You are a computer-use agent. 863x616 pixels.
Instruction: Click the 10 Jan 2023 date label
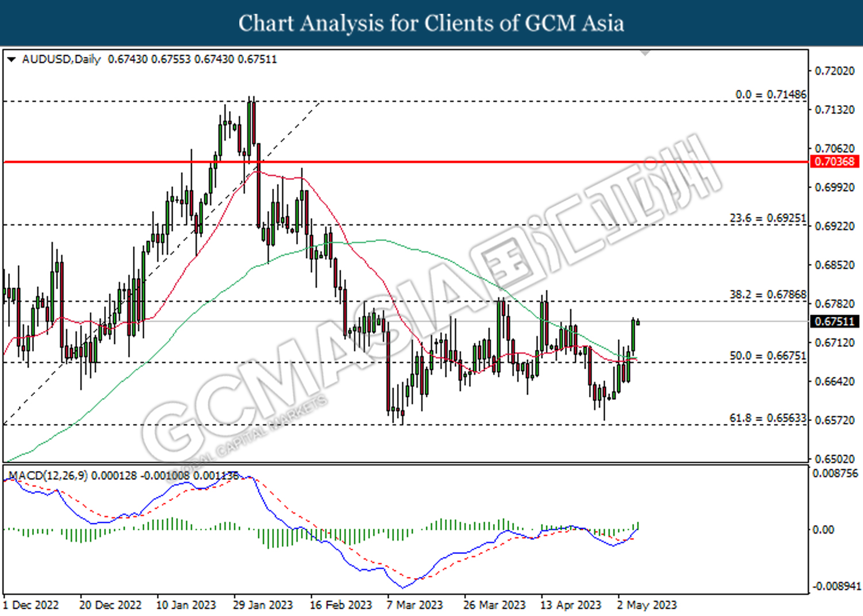click(x=186, y=605)
